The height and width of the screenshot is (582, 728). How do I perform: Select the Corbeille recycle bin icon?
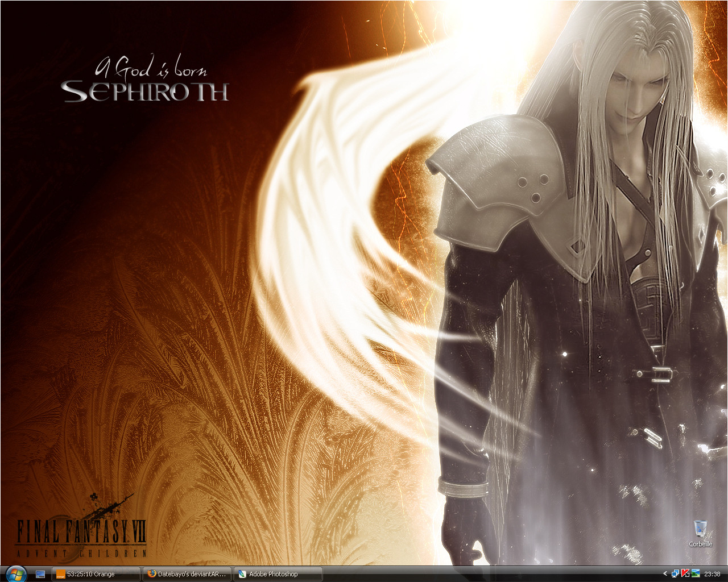coord(700,533)
